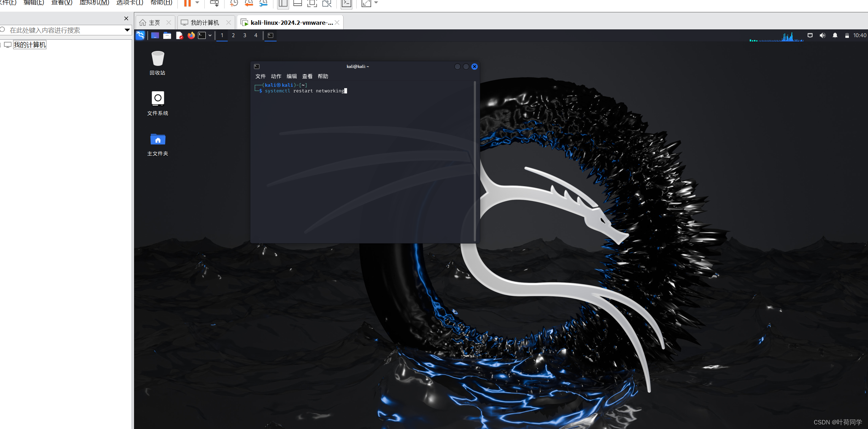Click the terminal window icon in title bar
Viewport: 868px width, 429px height.
click(x=257, y=67)
